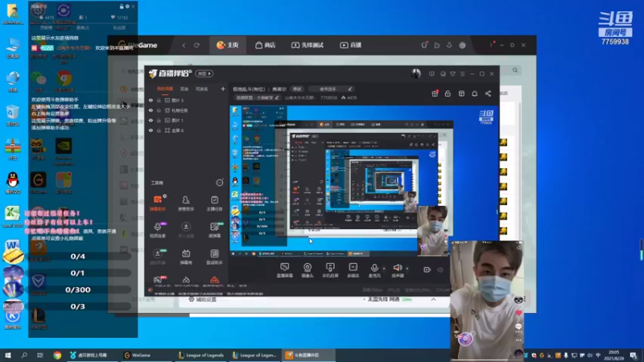Viewport: 644px width, 362px height.
Task: Add 手机投屏 phone mirroring source
Action: pyautogui.click(x=330, y=270)
